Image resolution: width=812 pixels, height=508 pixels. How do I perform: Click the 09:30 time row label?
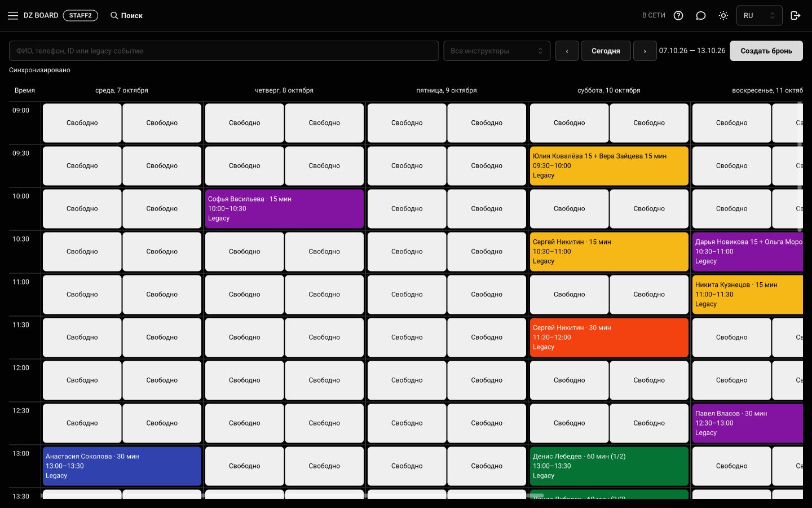pyautogui.click(x=21, y=154)
